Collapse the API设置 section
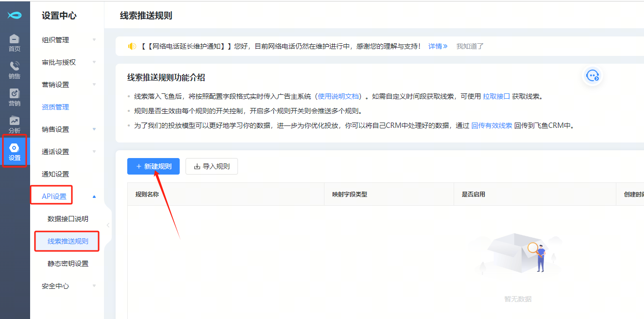Viewport: 644px width, 319px height. pyautogui.click(x=94, y=196)
